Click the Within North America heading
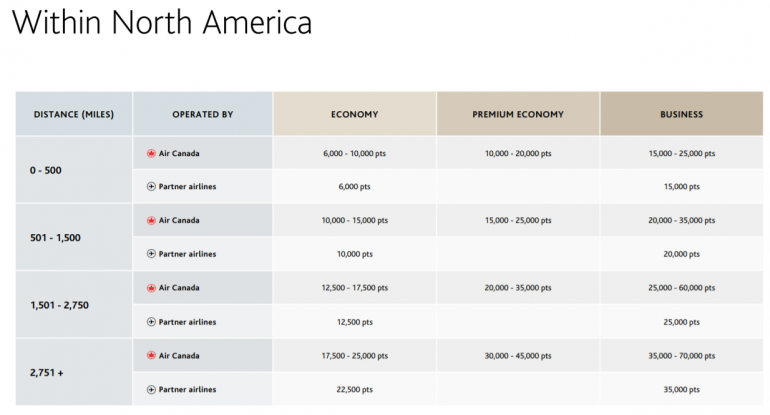This screenshot has height=415, width=770. click(x=162, y=24)
